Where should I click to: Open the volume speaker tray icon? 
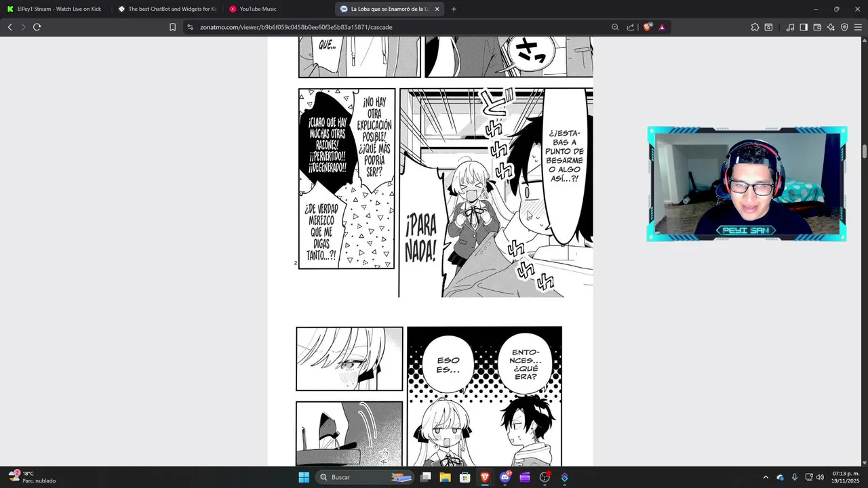(x=820, y=477)
